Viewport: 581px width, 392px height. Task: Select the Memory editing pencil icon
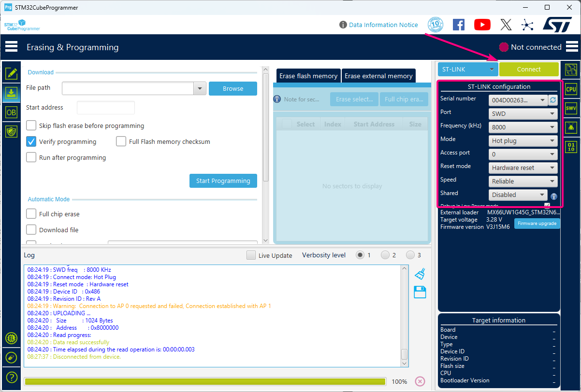click(11, 73)
